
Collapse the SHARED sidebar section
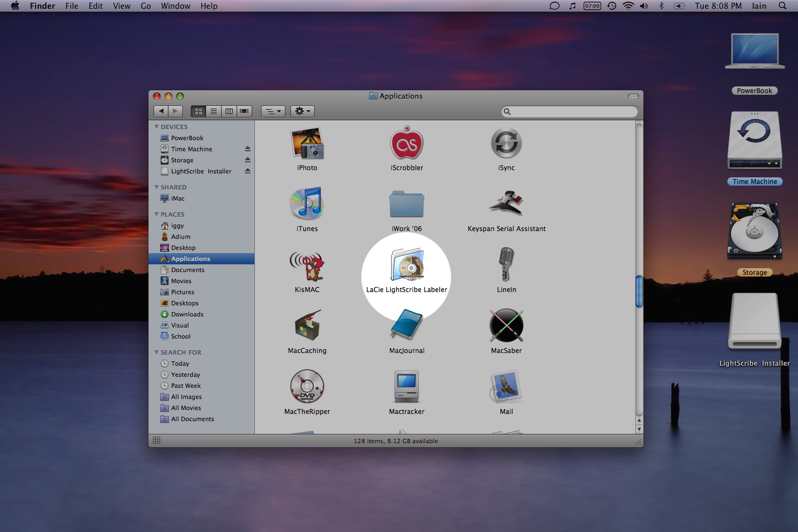157,187
